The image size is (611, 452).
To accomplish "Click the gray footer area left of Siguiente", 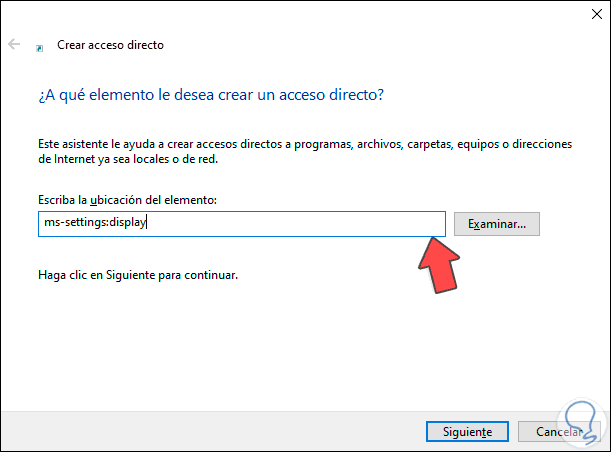I will click(x=200, y=431).
